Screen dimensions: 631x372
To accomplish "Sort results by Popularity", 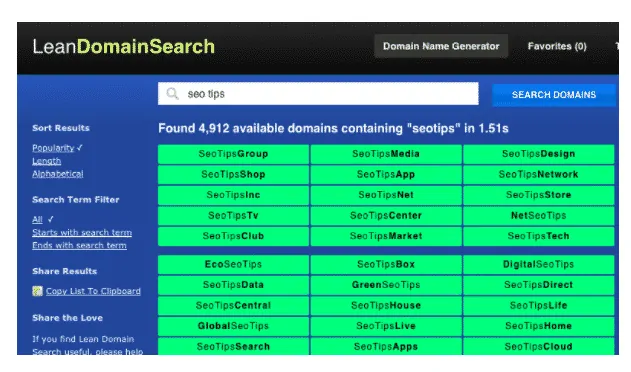I will (53, 148).
